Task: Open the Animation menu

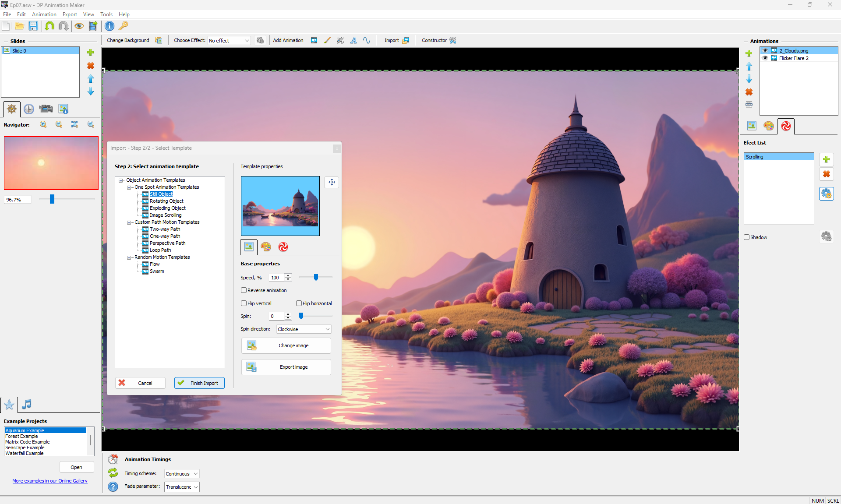Action: (x=44, y=14)
